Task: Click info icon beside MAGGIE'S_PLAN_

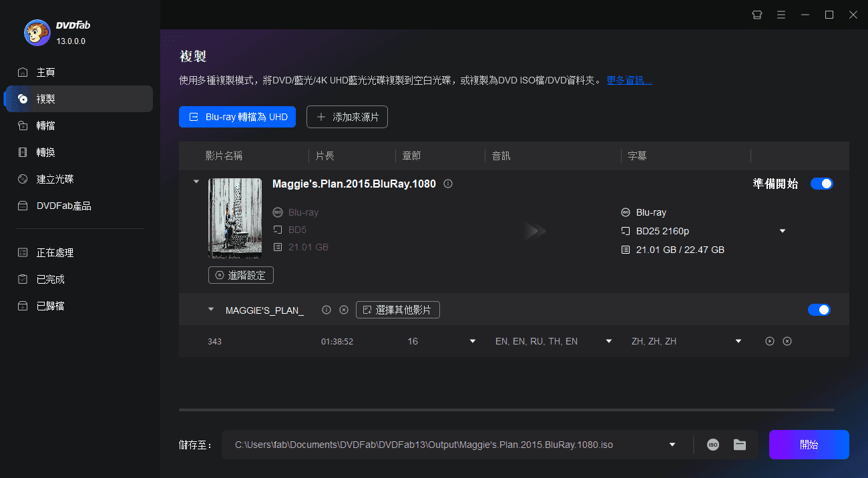Action: tap(327, 310)
